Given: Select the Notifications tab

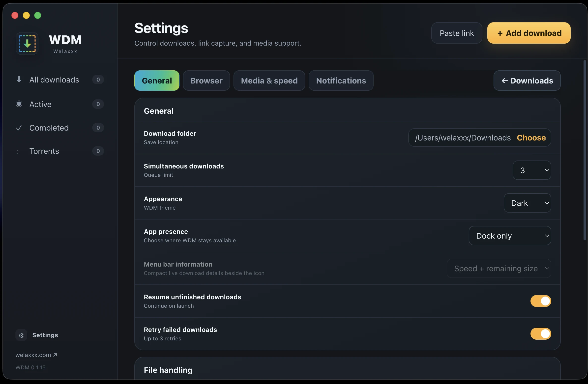Looking at the screenshot, I should [341, 81].
